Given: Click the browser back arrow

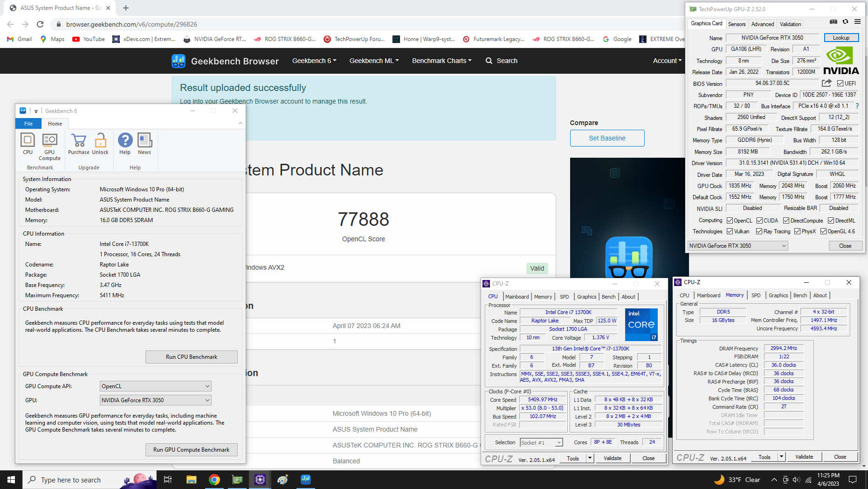Looking at the screenshot, I should (10, 24).
